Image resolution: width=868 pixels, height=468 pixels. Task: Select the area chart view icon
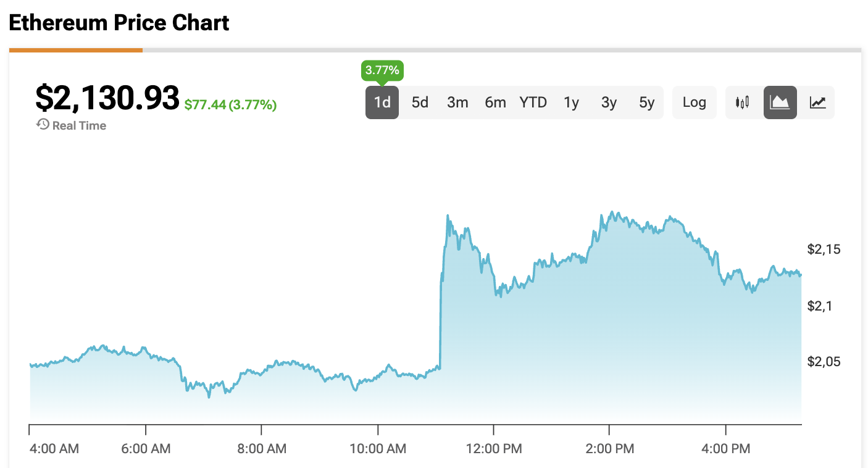[780, 102]
